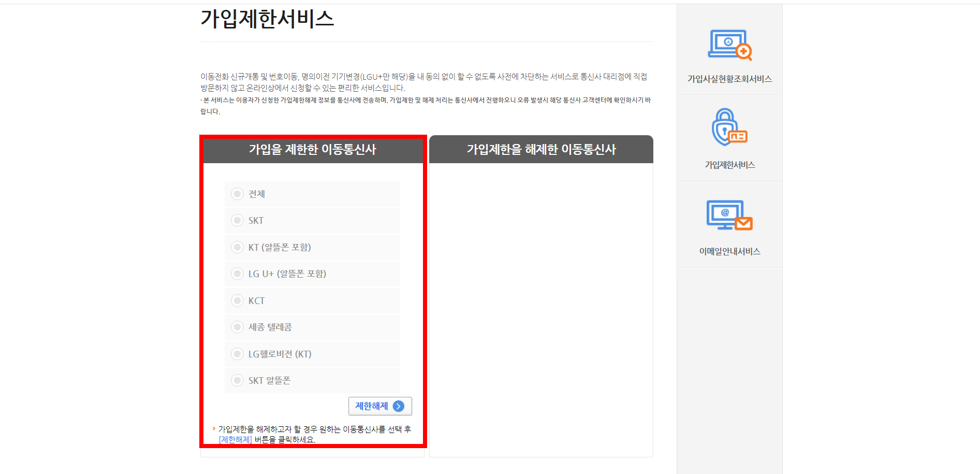Click the 가입을 제한한 이동통신사 header
Image resolution: width=980 pixels, height=474 pixels.
[x=313, y=149]
